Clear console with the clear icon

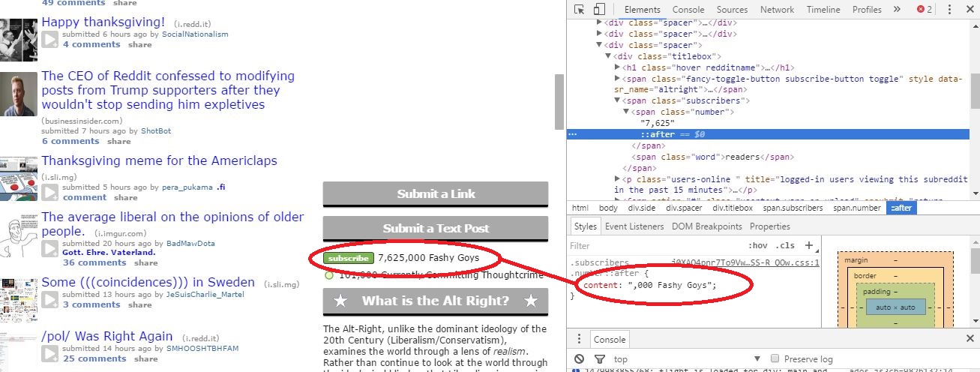(580, 359)
